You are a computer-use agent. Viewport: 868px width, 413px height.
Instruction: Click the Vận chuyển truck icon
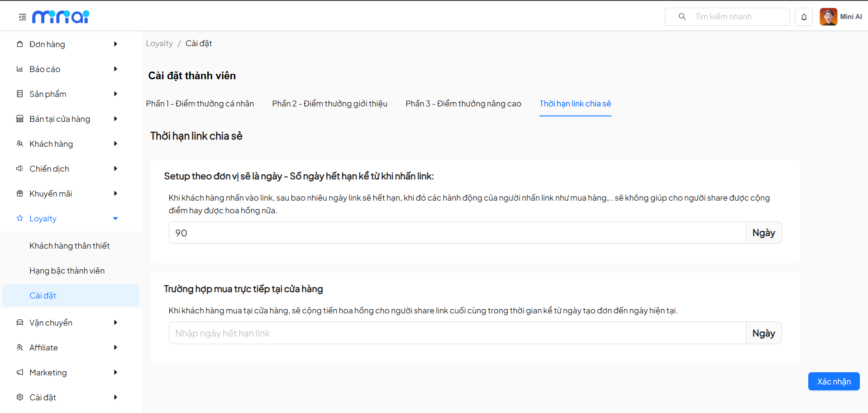[20, 322]
